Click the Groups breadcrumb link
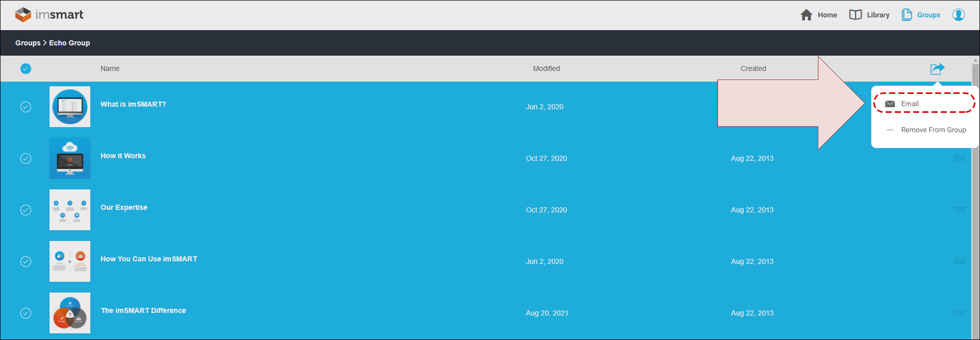Viewport: 980px width, 340px height. (28, 43)
